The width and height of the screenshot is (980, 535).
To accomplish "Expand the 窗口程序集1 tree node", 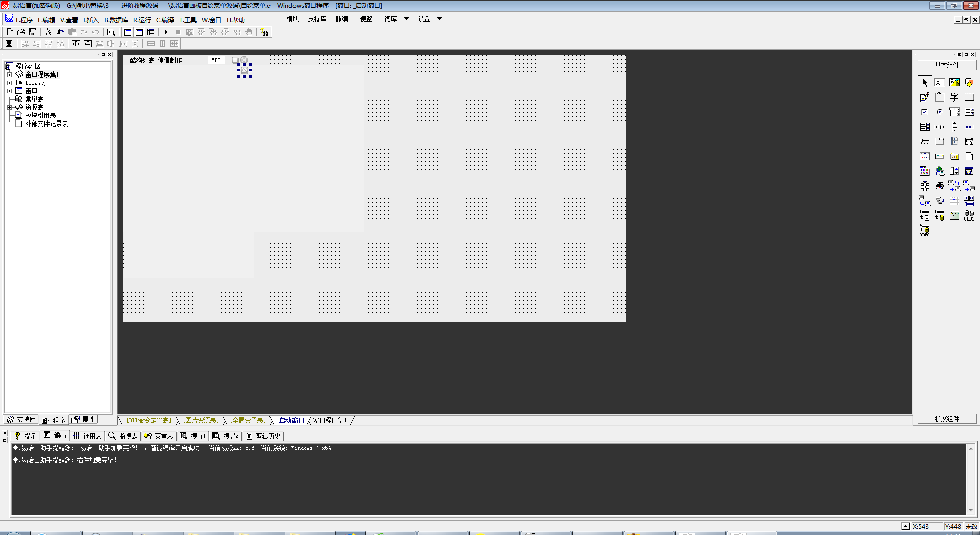I will 9,75.
